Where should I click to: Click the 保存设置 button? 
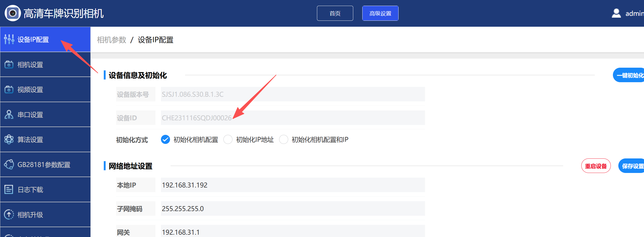coord(632,166)
